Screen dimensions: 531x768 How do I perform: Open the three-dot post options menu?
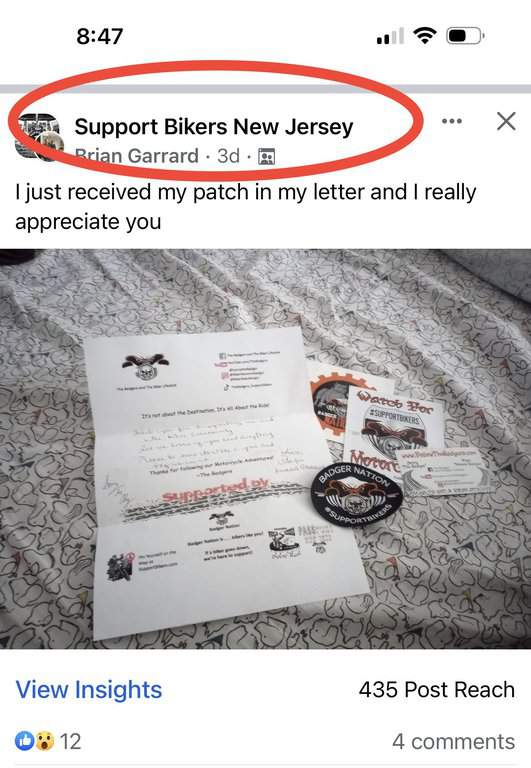pos(452,121)
